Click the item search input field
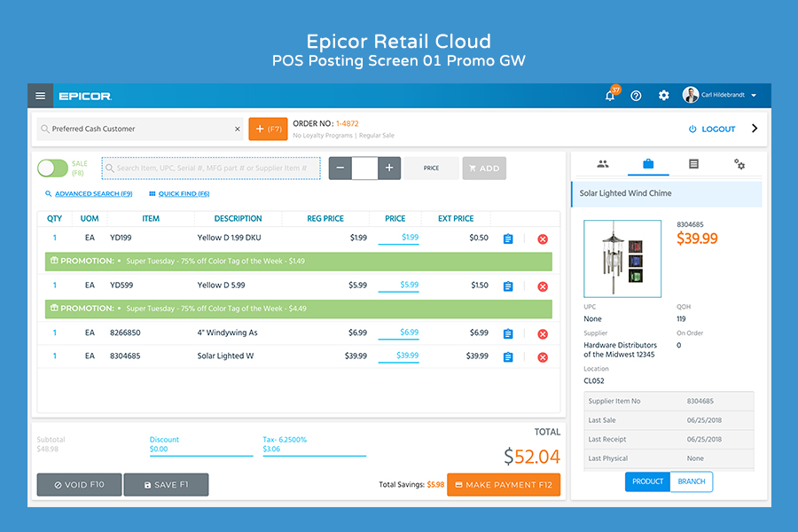 211,168
